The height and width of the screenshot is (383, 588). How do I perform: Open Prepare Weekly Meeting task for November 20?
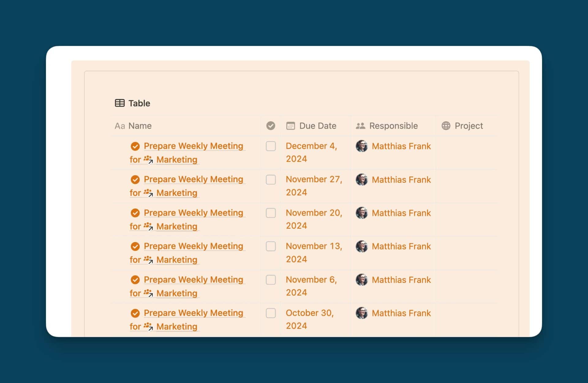coord(193,212)
